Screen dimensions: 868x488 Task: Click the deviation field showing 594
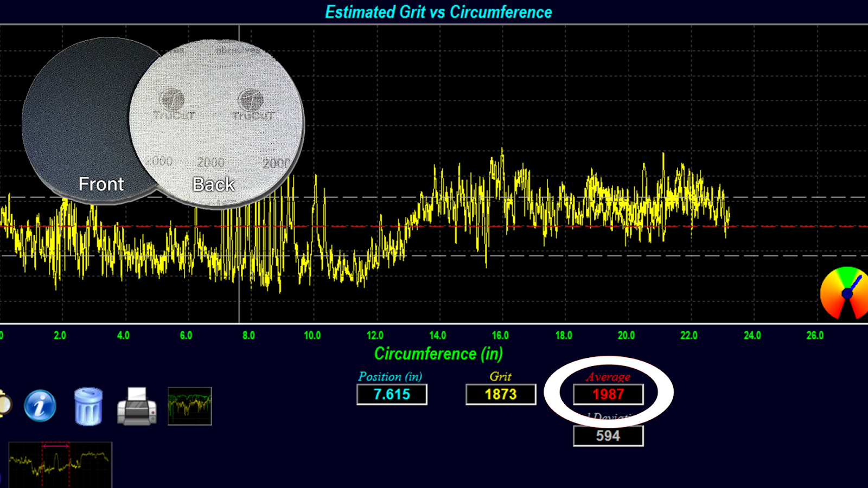tap(608, 436)
